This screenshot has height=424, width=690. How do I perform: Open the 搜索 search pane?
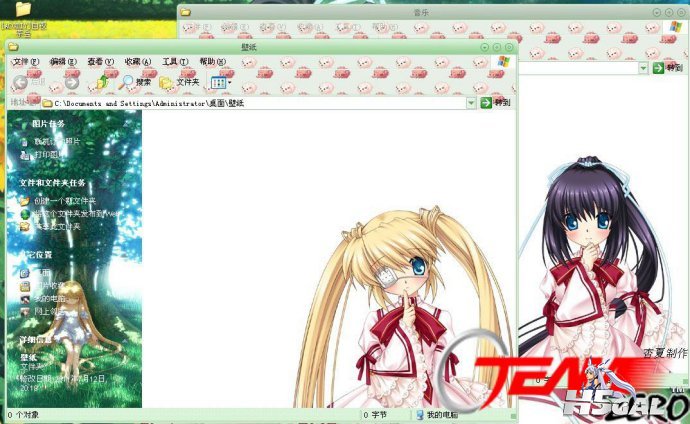coord(135,82)
